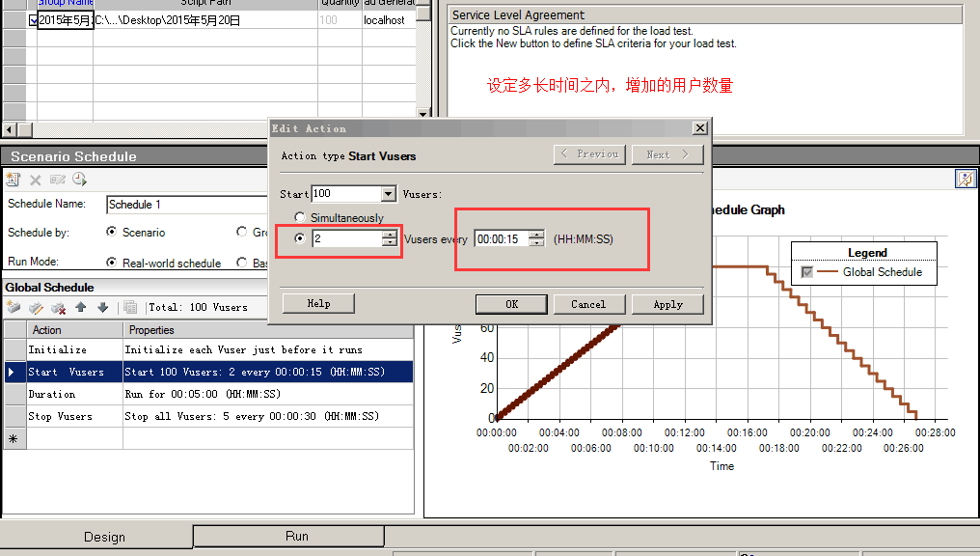Click the Total: 100 Vusers text
This screenshot has width=980, height=556.
pos(198,307)
